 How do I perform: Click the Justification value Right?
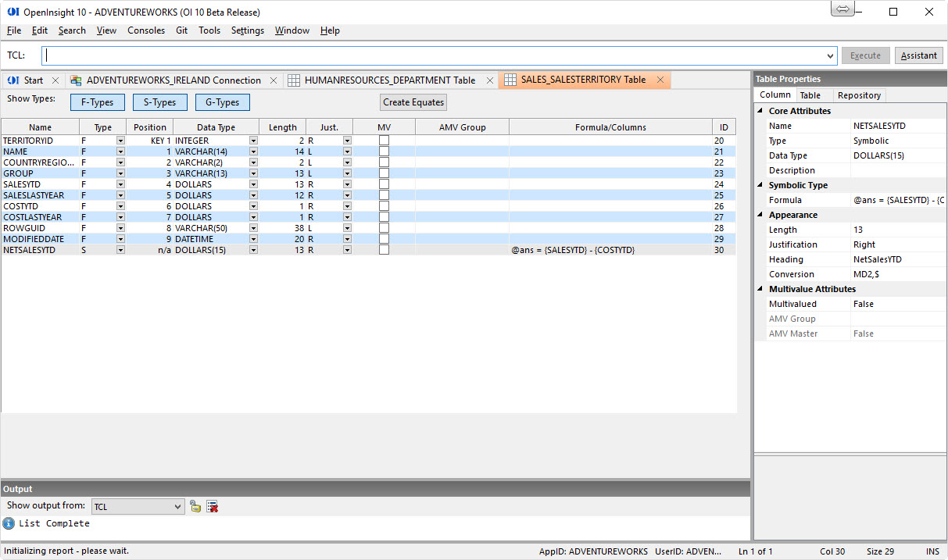click(898, 244)
